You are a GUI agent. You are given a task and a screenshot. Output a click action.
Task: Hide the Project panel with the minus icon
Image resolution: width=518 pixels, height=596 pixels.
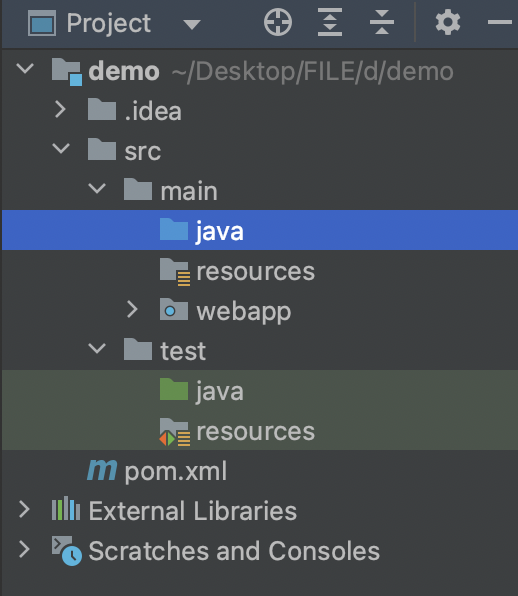point(500,22)
